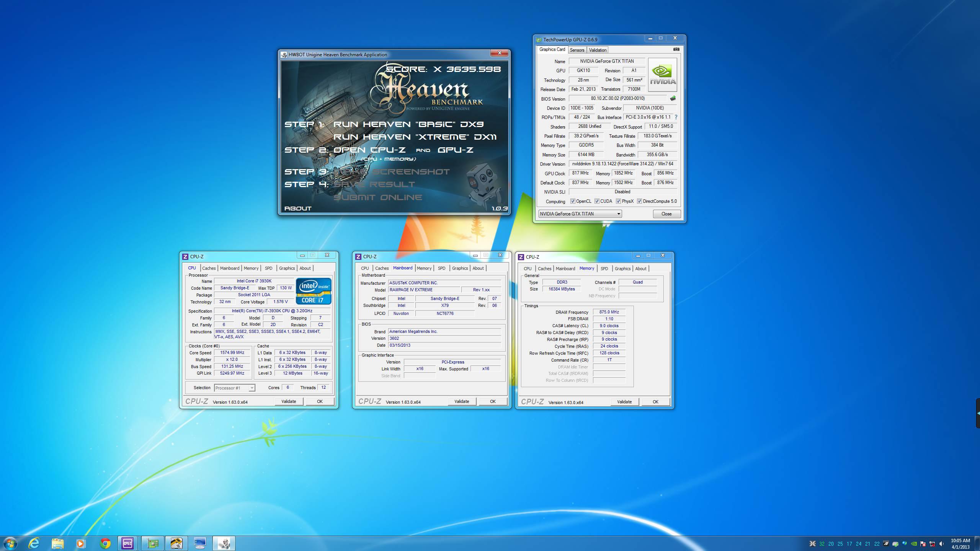The width and height of the screenshot is (980, 551).
Task: Open the GPU selection dropdown in GPU-Z
Action: click(580, 214)
